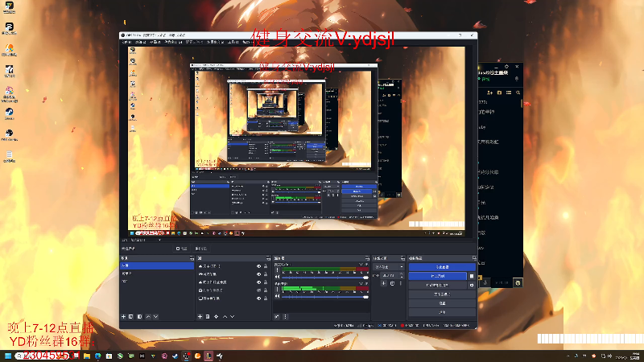
Task: Open source properties gear in Sources toolbar
Action: 217,316
